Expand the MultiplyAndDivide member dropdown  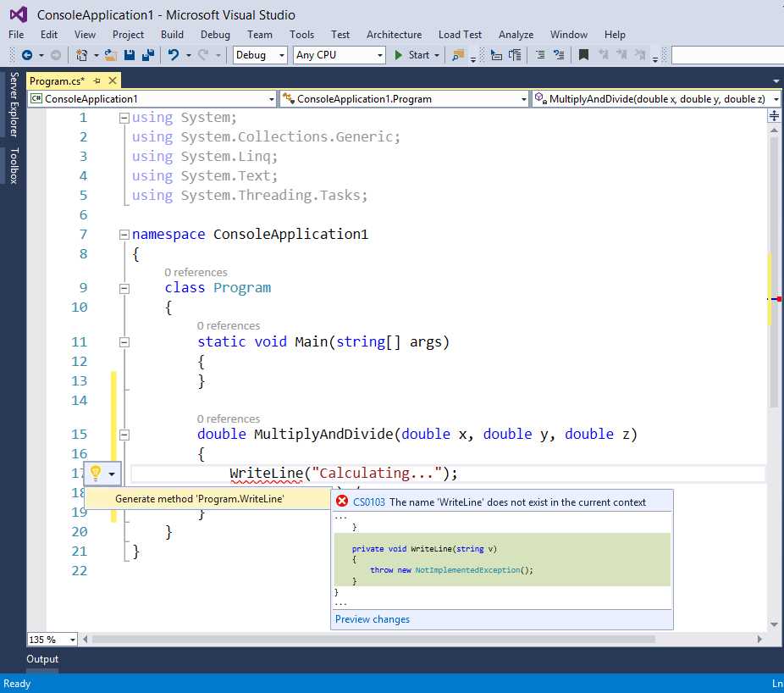[x=776, y=98]
